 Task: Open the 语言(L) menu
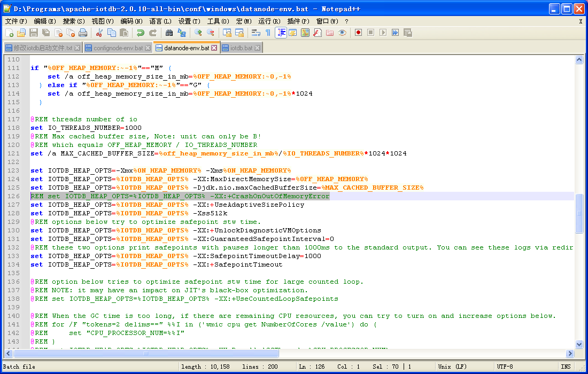point(160,21)
